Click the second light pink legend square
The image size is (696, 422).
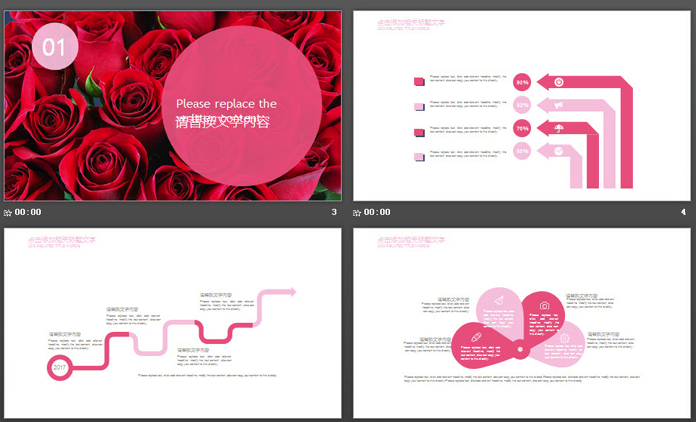(419, 105)
